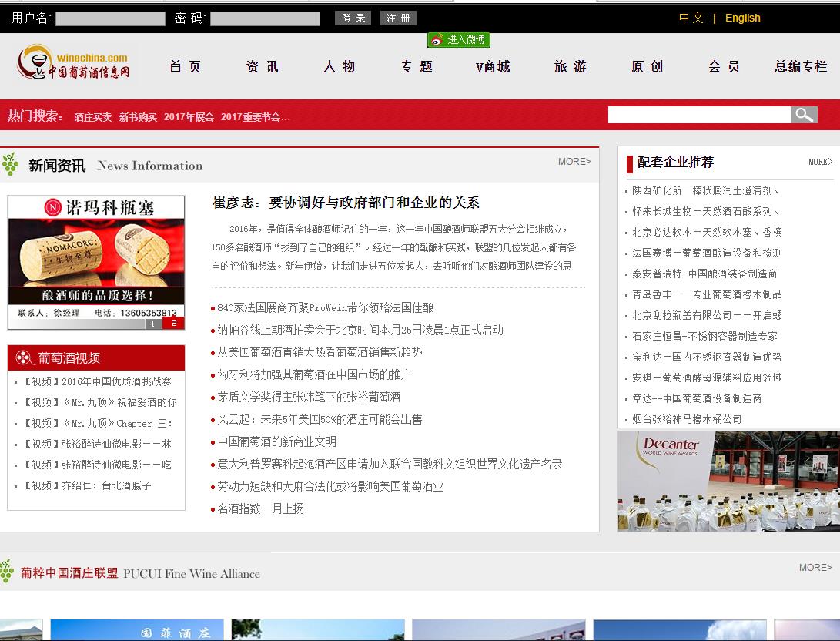Open headline 崔彦志：要协调好与政府部门和企业的关系
This screenshot has width=840, height=641.
tap(346, 203)
